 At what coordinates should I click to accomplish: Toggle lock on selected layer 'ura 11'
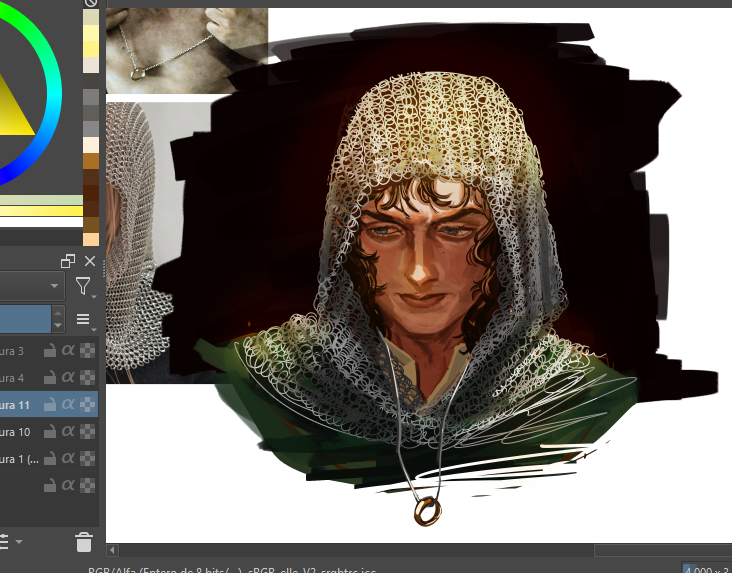pyautogui.click(x=50, y=405)
